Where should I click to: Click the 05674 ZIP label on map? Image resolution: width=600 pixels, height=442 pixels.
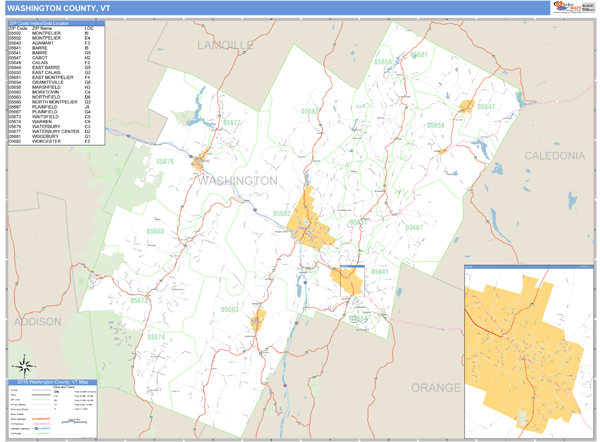(156, 337)
